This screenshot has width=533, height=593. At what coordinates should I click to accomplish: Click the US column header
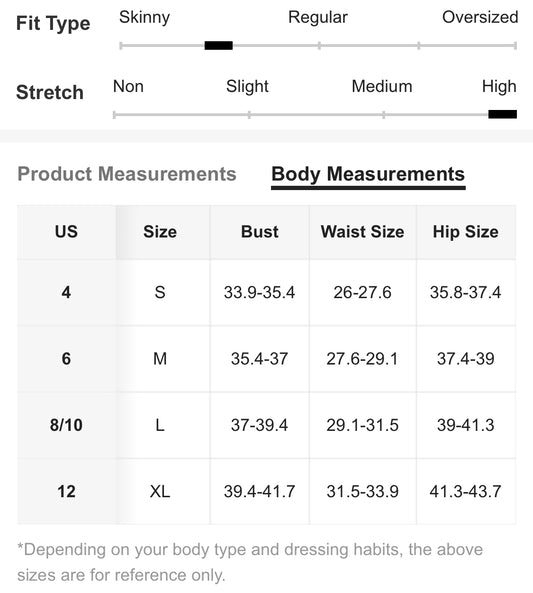67,232
